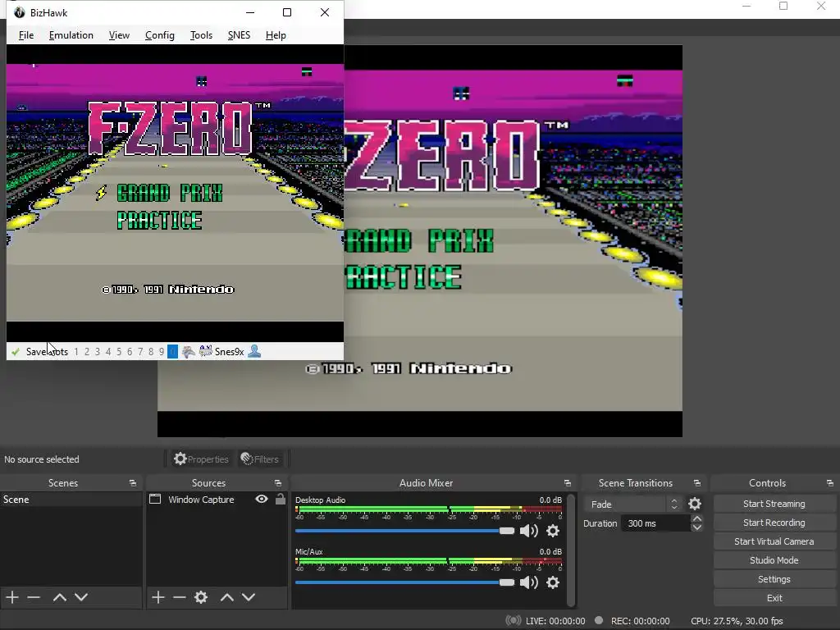This screenshot has height=630, width=840.
Task: Pop out the Scene Transitions dock
Action: (x=697, y=483)
